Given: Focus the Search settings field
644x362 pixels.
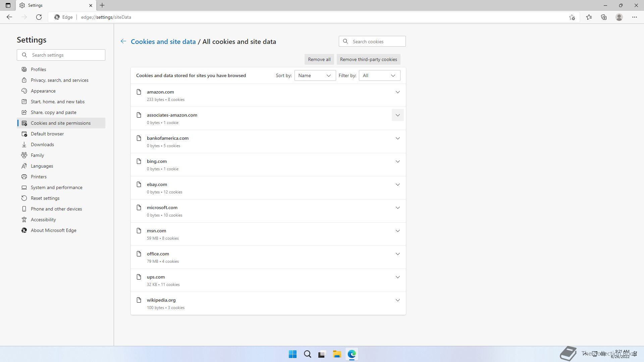Looking at the screenshot, I should tap(61, 55).
